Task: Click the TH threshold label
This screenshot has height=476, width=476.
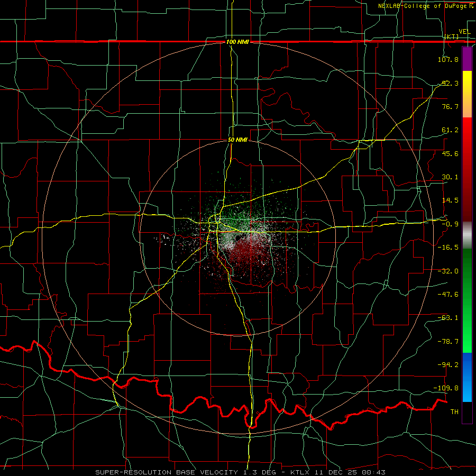Action: 454,412
